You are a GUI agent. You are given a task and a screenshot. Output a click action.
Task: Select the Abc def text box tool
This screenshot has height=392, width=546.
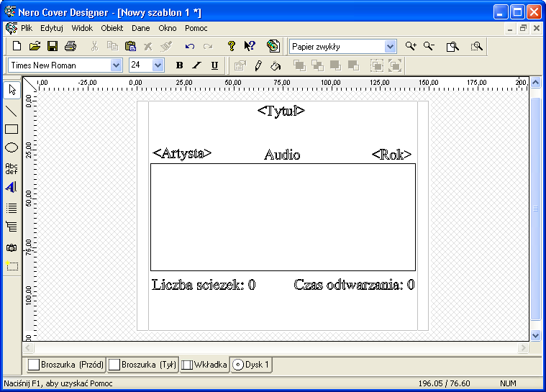12,168
